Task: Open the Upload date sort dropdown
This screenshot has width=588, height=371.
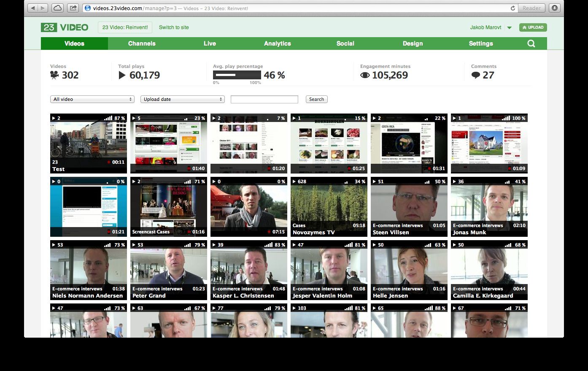Action: click(x=182, y=99)
